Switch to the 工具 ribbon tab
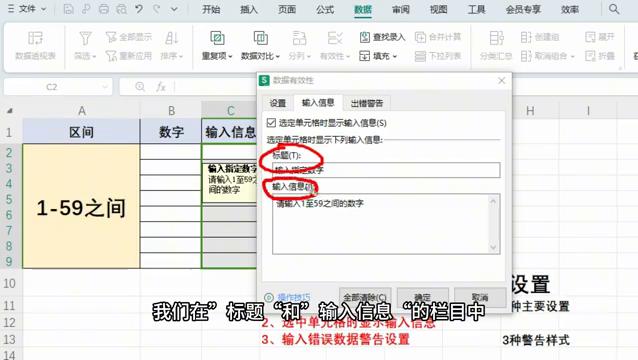 [476, 9]
